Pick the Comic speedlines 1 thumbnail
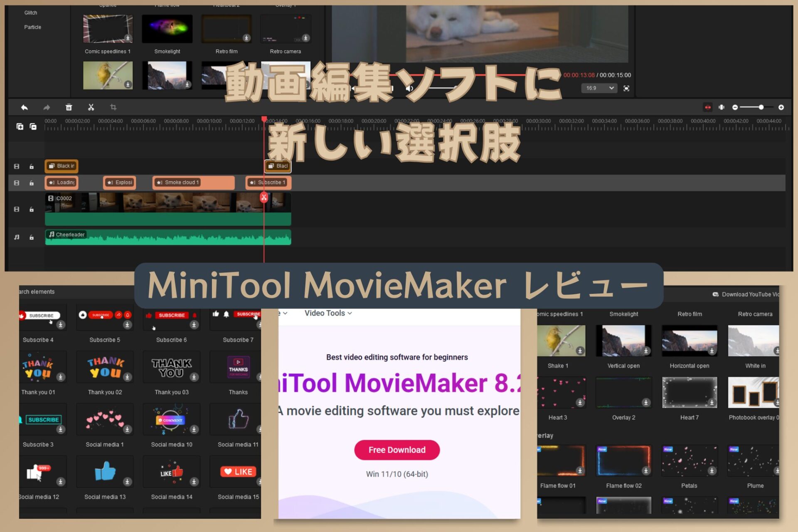 point(108,29)
